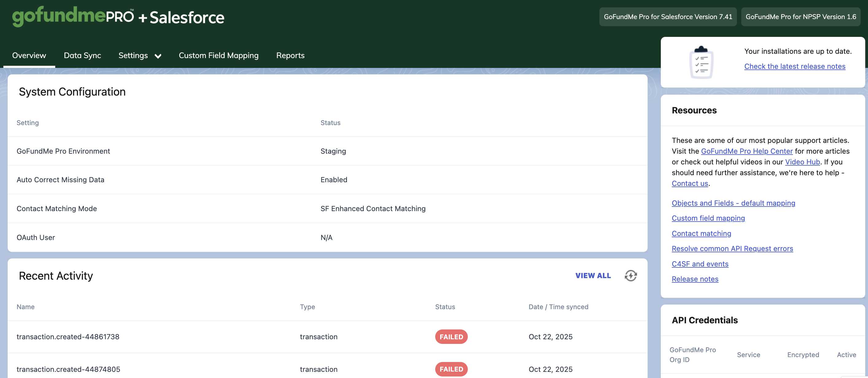This screenshot has width=868, height=378.
Task: Click the GoFundMe Pro Environment setting row
Action: [327, 151]
